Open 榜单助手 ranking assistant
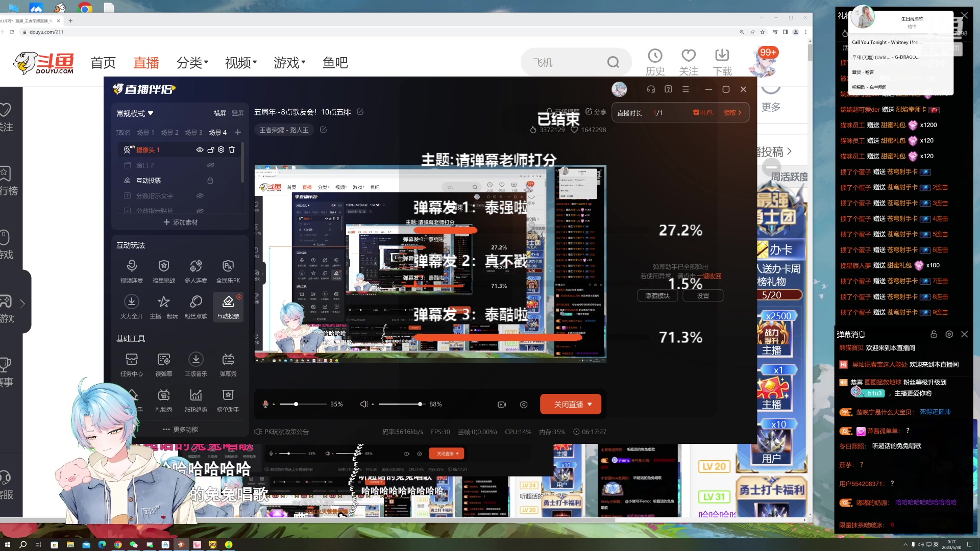This screenshot has width=980, height=551. (228, 400)
